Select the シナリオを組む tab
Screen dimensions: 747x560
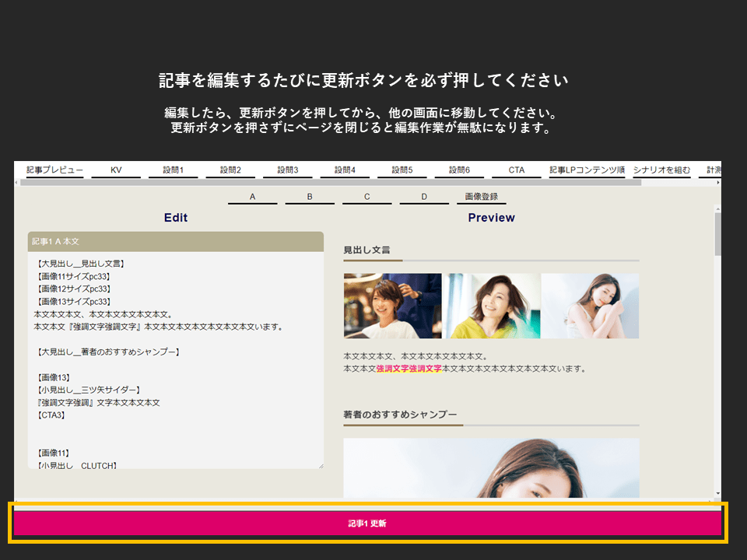[661, 170]
